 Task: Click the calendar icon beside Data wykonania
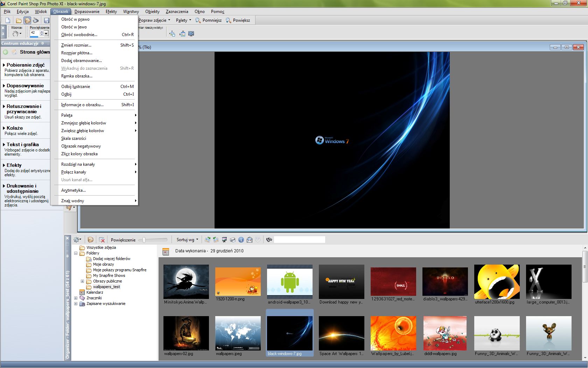(x=166, y=251)
